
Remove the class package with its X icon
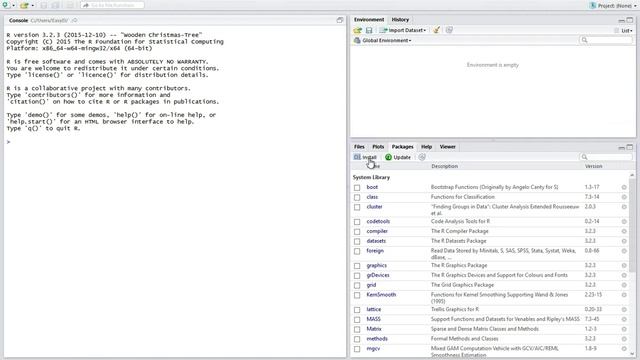pyautogui.click(x=624, y=197)
